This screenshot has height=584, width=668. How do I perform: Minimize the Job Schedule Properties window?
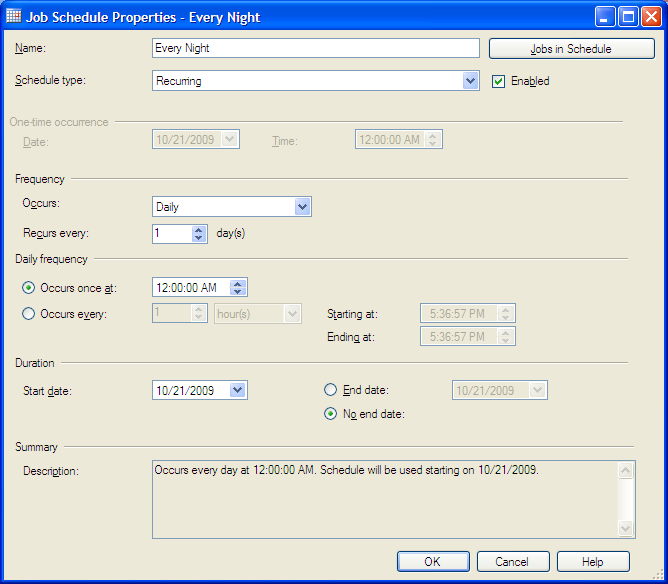606,16
